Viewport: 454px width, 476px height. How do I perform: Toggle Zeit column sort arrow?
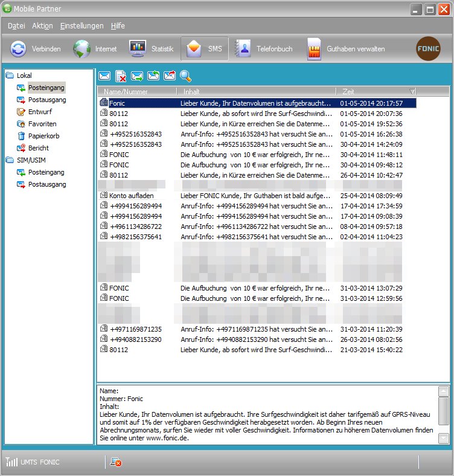412,91
